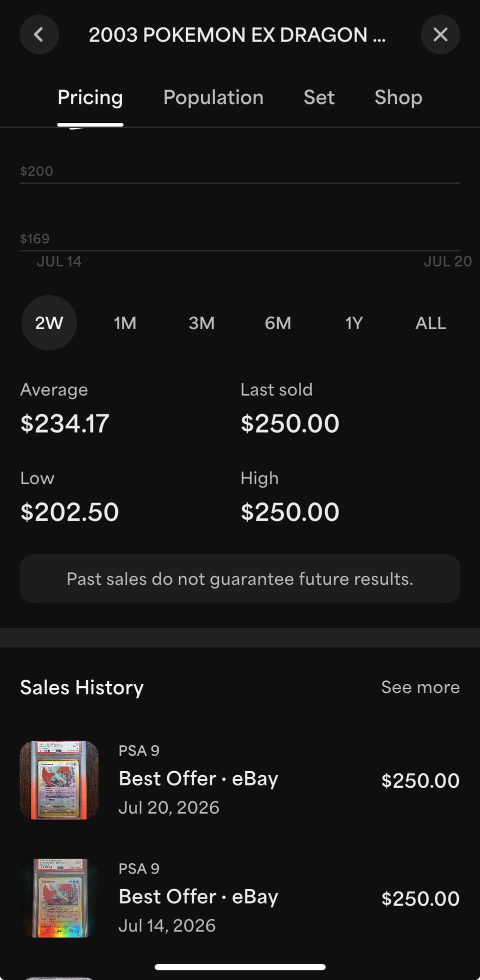Choose the 1M time range
The height and width of the screenshot is (980, 480).
(125, 323)
